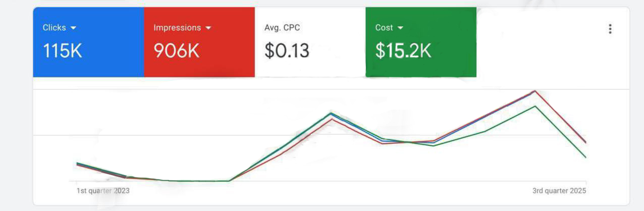Click the chart lines' starting point at left

pos(77,164)
